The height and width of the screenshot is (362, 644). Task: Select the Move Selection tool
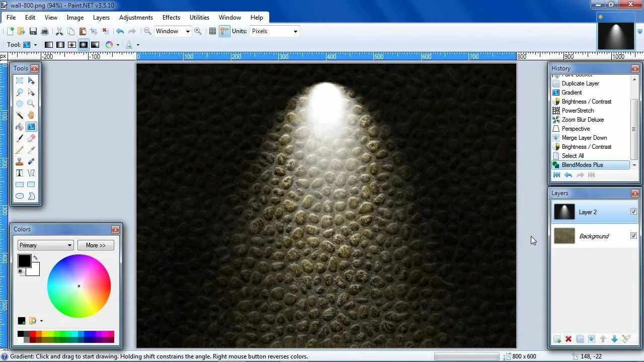point(31,92)
